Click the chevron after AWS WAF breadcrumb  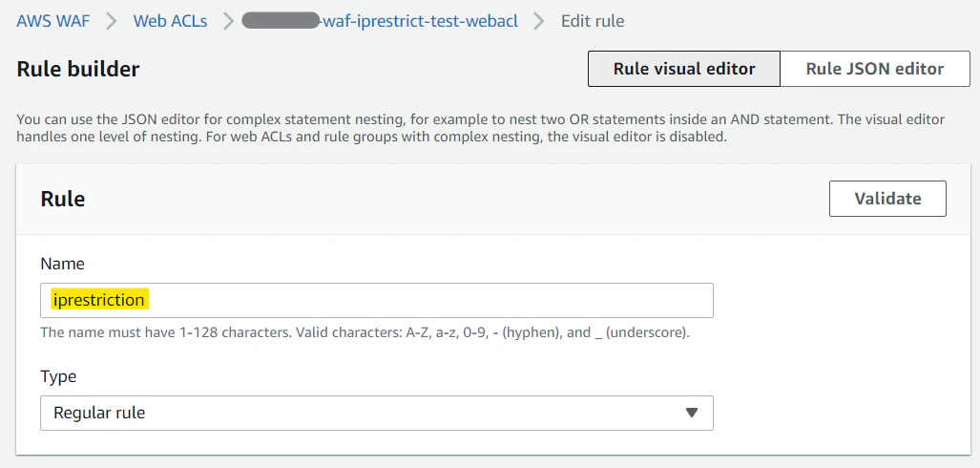[113, 20]
